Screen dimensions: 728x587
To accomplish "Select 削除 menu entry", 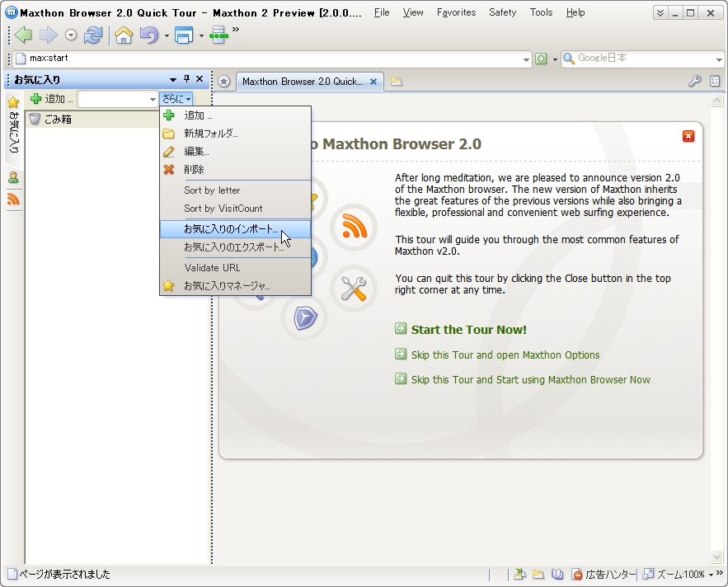I will point(236,170).
